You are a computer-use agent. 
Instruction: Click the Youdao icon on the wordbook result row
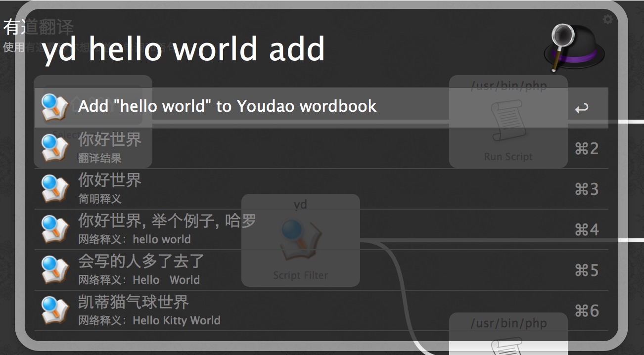tap(54, 108)
